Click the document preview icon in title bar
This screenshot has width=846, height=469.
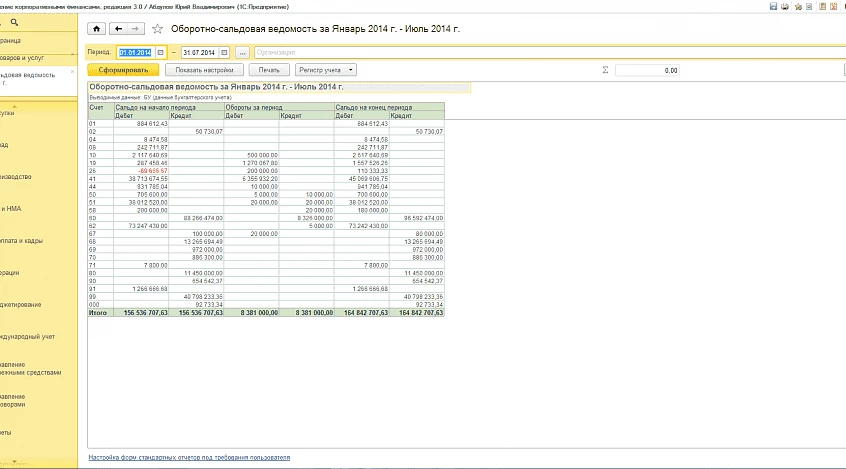click(x=809, y=6)
